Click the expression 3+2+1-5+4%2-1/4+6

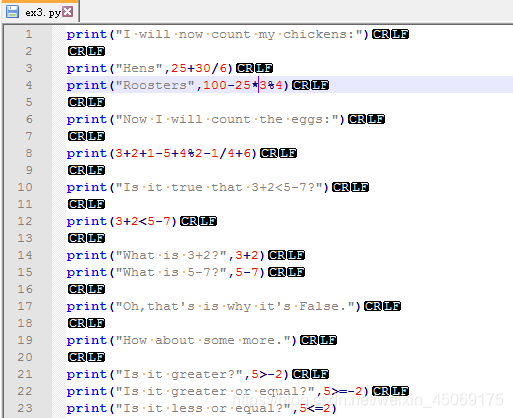tap(183, 153)
